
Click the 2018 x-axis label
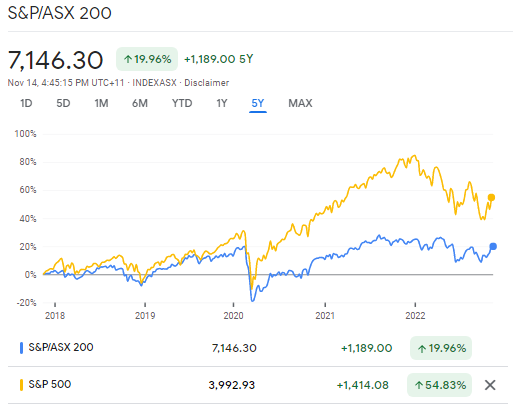click(55, 316)
